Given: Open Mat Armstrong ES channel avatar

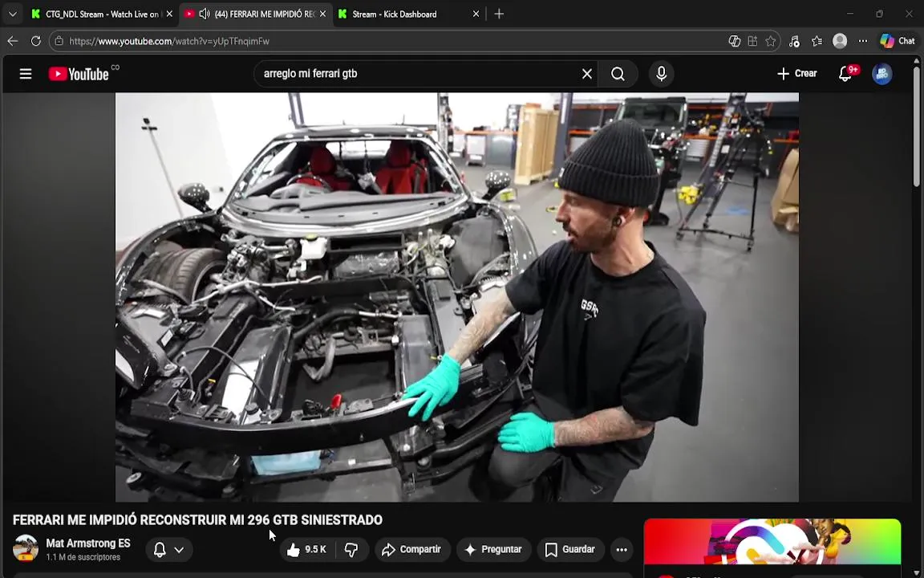Looking at the screenshot, I should 26,548.
